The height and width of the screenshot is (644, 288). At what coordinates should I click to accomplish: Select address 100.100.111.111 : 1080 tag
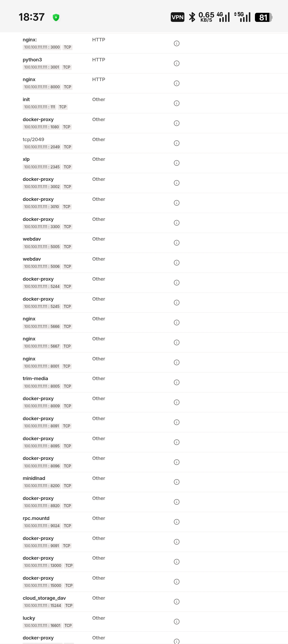[42, 127]
